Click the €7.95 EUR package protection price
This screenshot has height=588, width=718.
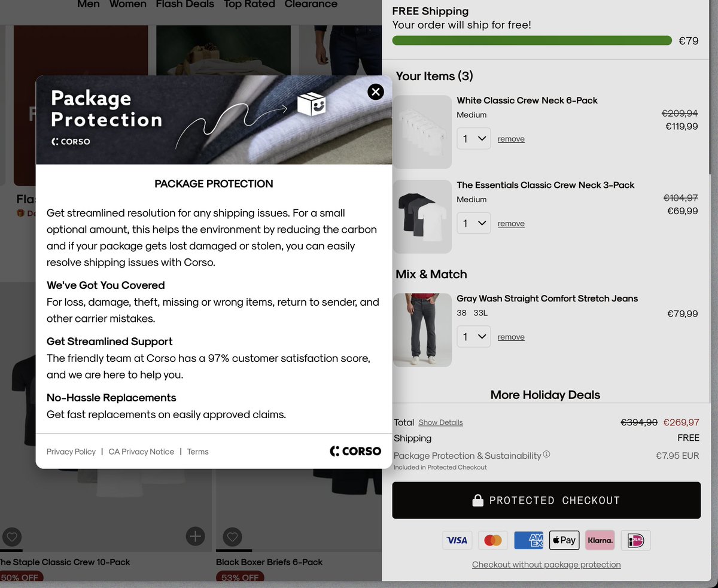tap(677, 456)
